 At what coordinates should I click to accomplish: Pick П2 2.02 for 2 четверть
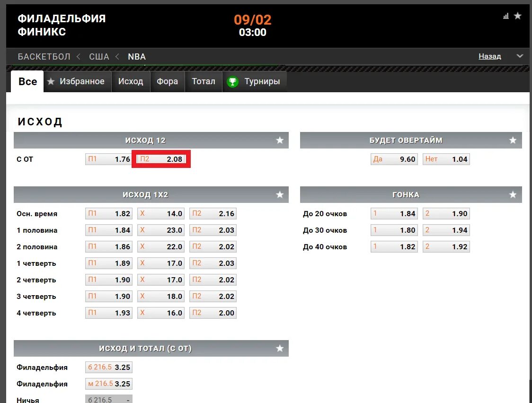(x=213, y=280)
